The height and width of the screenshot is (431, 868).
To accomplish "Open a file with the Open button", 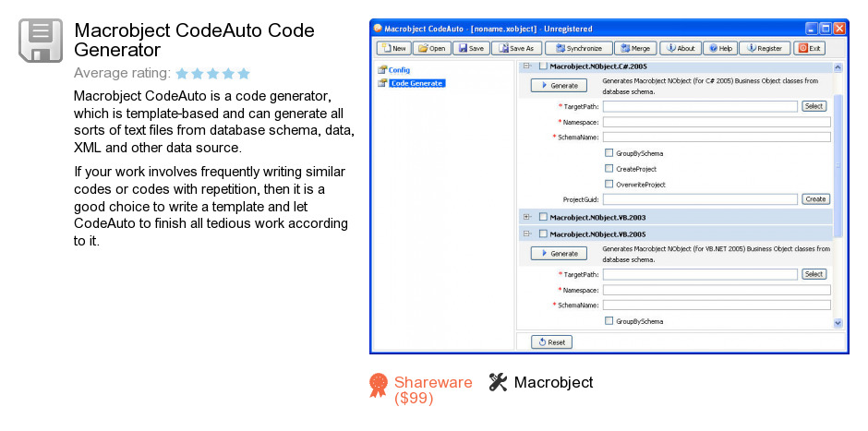I will 432,49.
